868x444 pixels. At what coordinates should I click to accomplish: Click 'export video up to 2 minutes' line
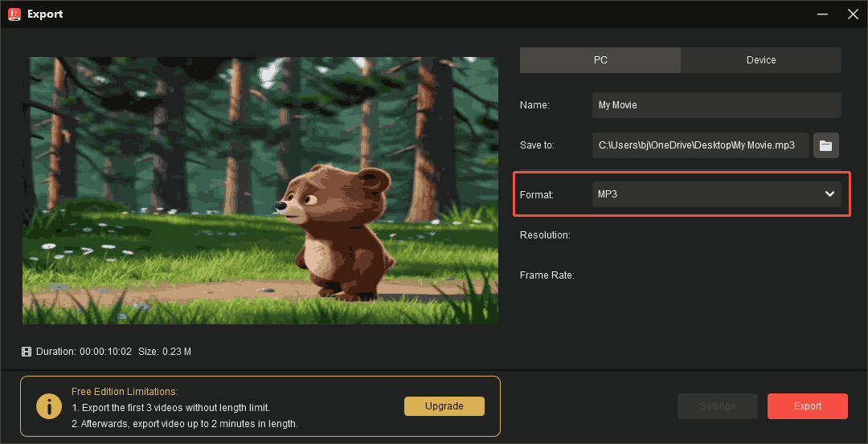[x=185, y=425]
